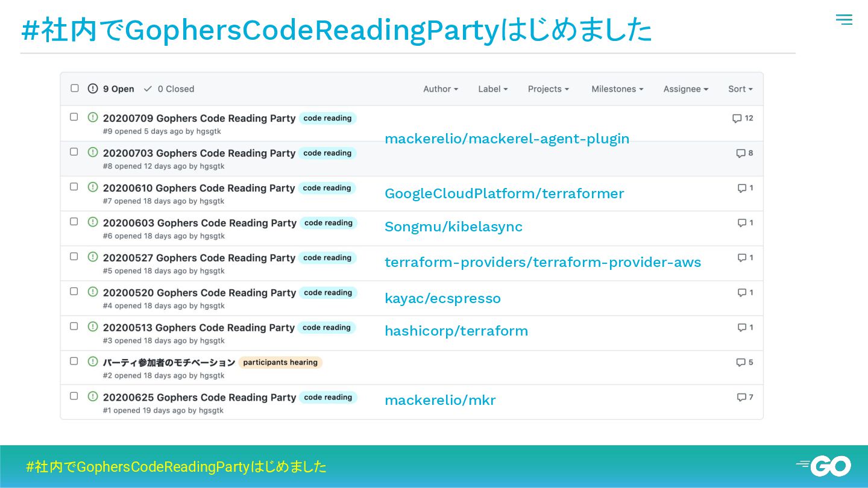The width and height of the screenshot is (868, 488).
Task: Click the code reading label on issue 20200625
Action: [328, 398]
